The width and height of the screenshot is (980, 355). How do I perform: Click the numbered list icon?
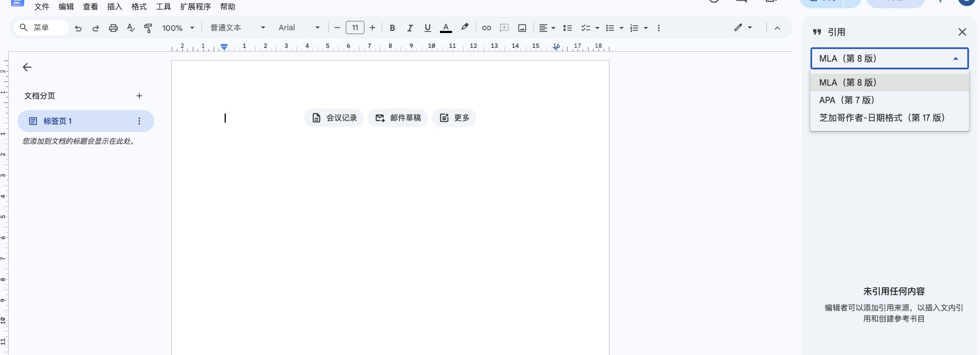[634, 28]
